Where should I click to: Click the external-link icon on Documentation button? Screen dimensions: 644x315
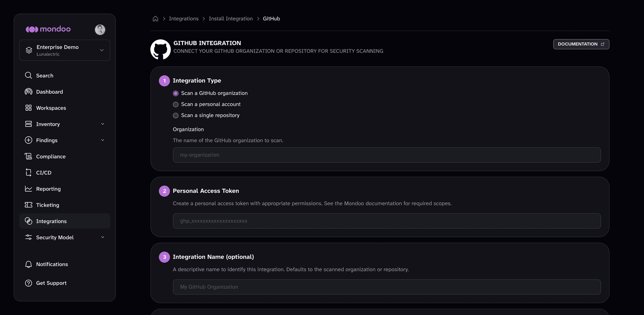[602, 44]
